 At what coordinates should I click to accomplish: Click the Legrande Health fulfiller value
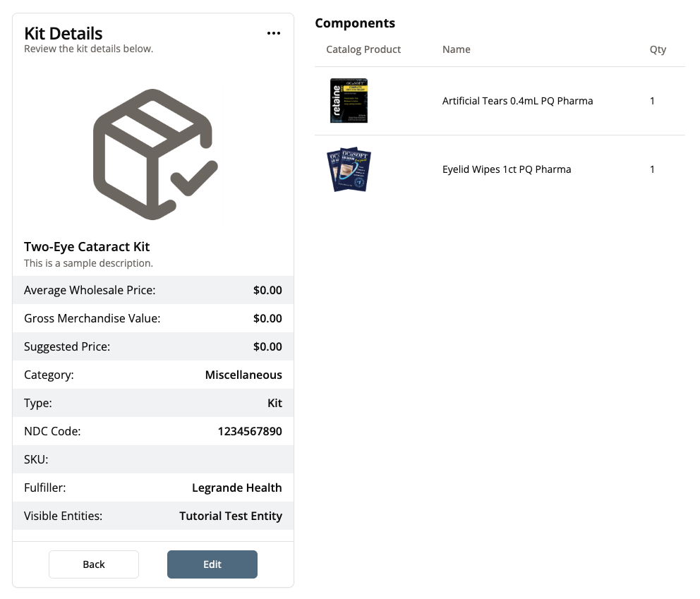coord(236,488)
